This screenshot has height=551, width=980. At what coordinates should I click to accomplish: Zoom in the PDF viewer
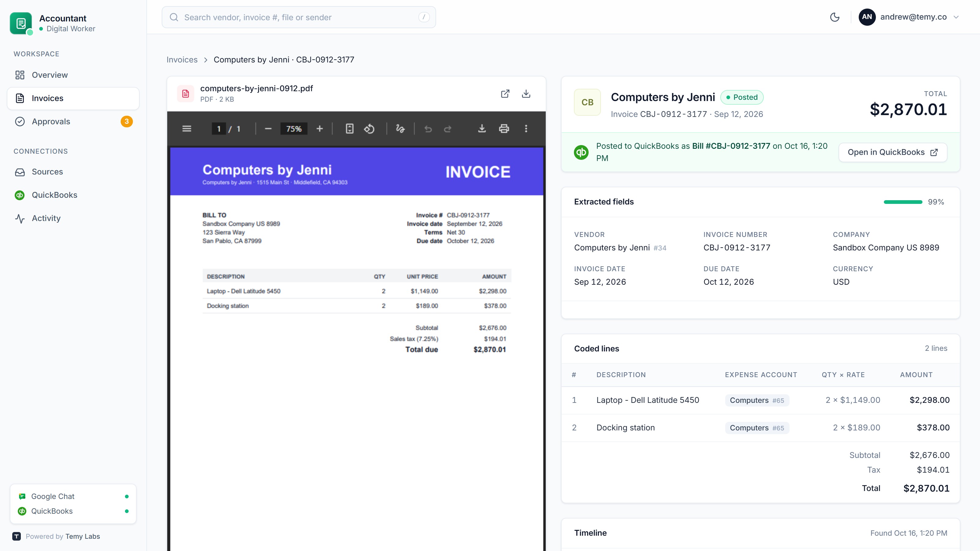(319, 129)
